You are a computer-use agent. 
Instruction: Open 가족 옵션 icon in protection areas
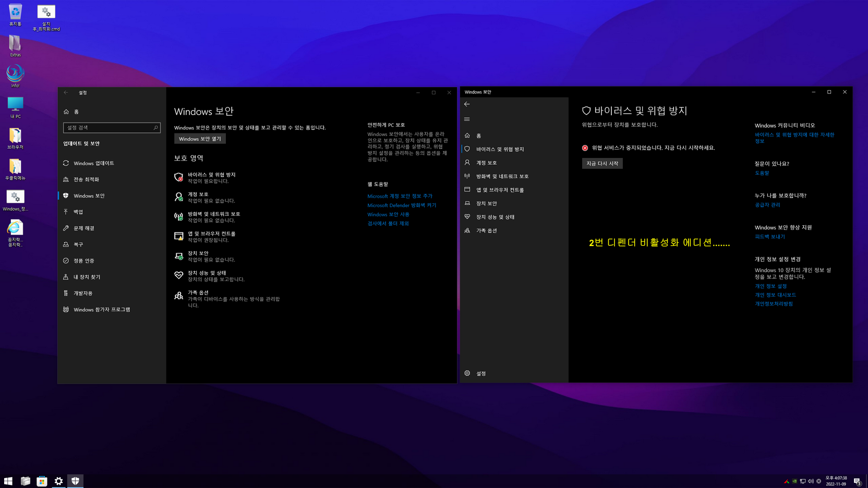click(x=178, y=296)
